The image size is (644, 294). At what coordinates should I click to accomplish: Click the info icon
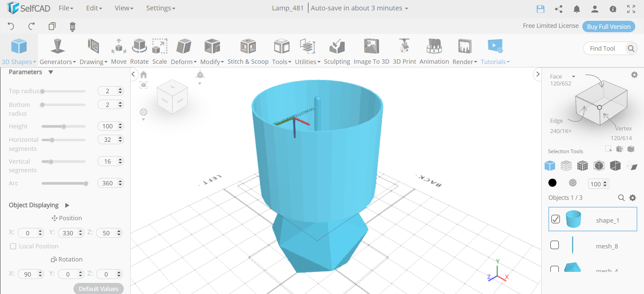point(613,9)
